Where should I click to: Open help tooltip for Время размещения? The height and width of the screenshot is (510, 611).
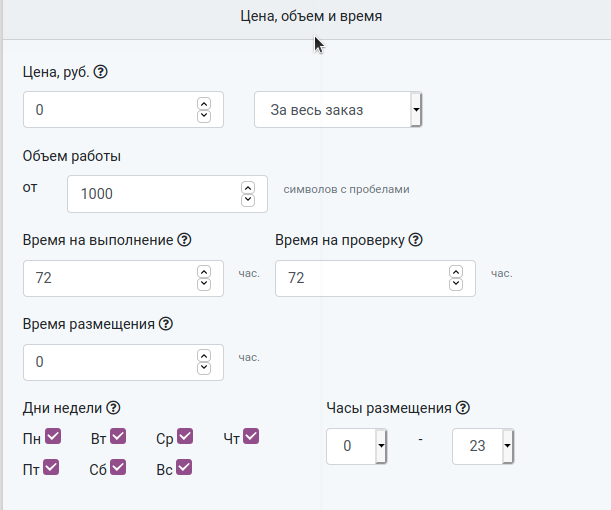pyautogui.click(x=166, y=324)
